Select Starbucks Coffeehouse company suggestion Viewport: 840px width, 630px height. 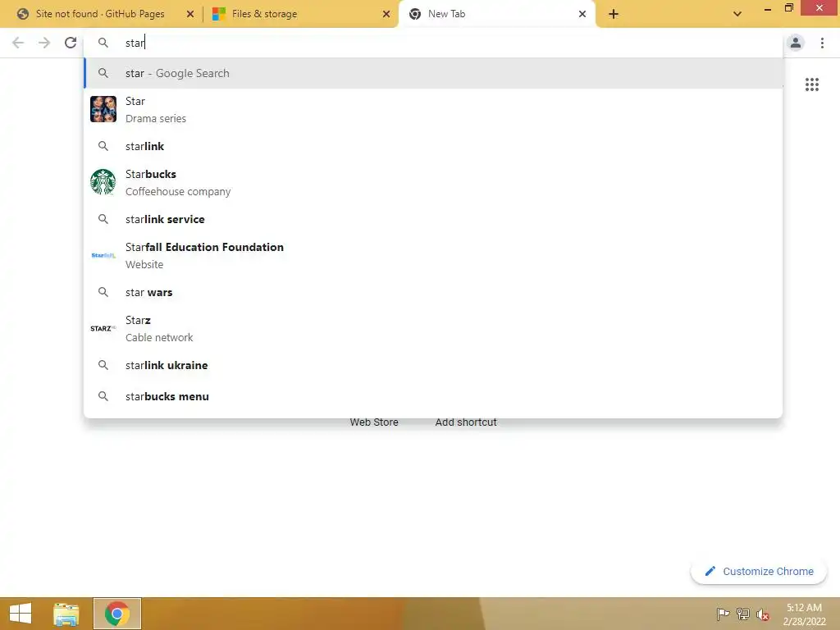pos(433,182)
